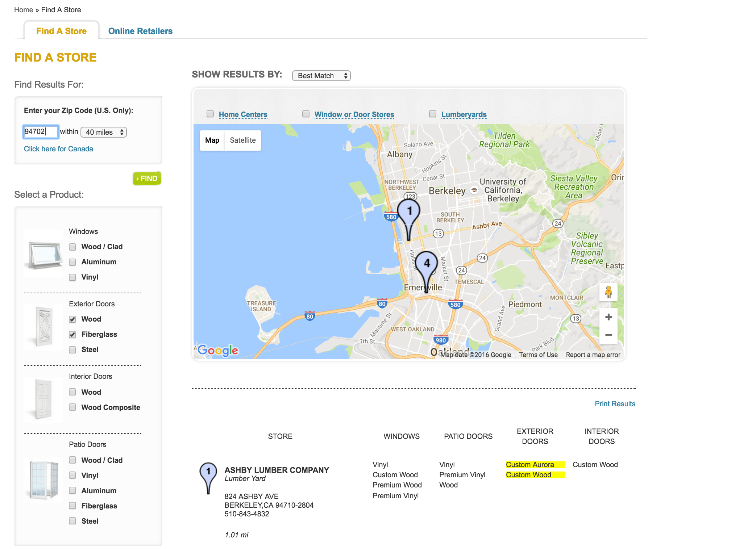Click ASHBY LUMBER COMPANY store name
756x549 pixels.
(277, 470)
